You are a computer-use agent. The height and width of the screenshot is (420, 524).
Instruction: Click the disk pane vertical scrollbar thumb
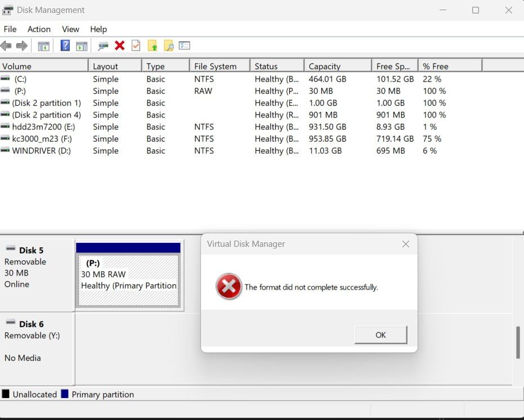518,342
